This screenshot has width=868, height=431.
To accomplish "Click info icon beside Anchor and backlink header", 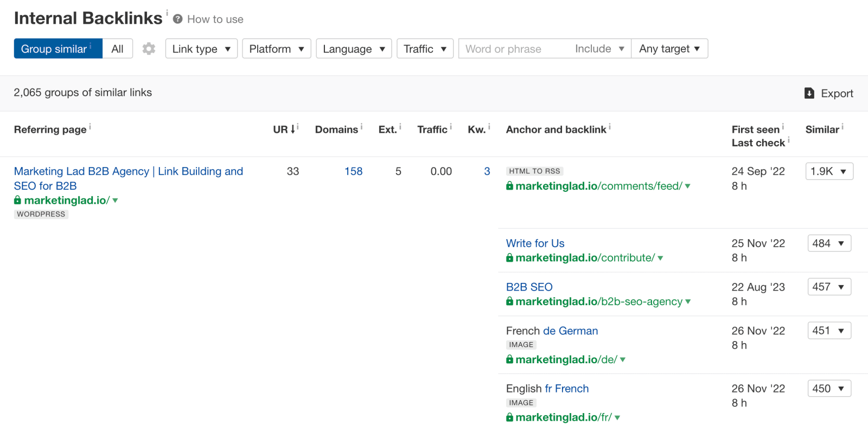I will click(x=610, y=126).
